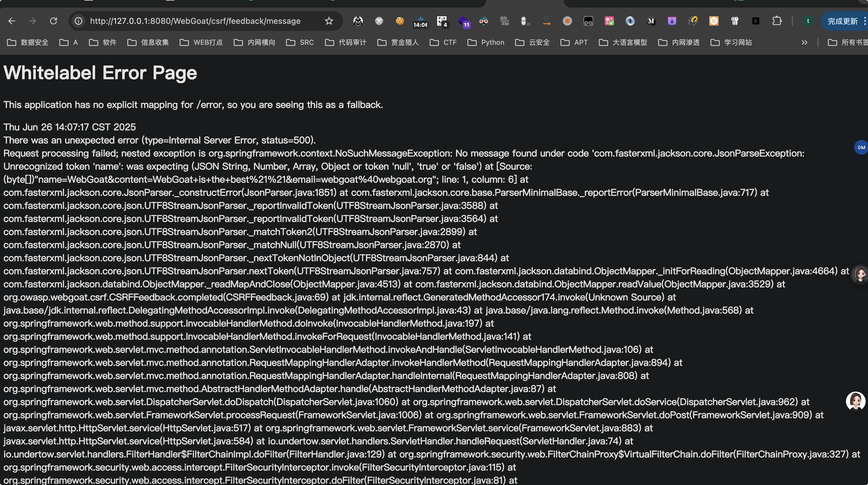Show hidden bookmarks with the double chevron

[x=804, y=42]
